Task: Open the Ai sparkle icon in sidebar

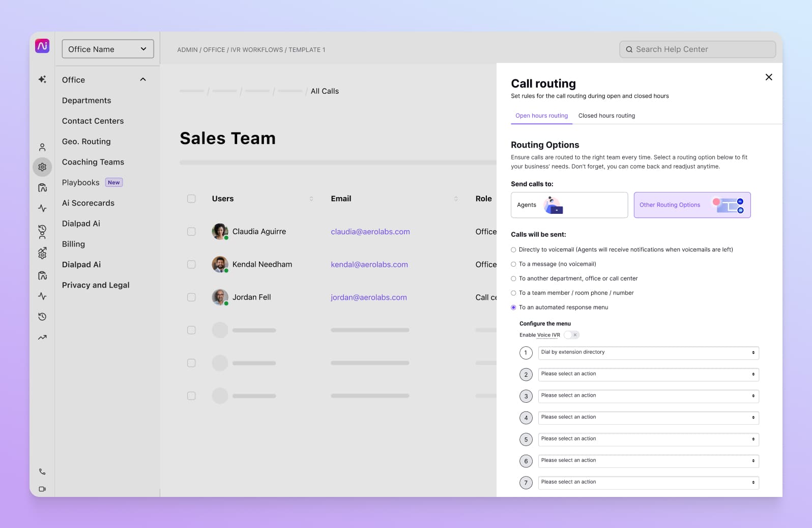Action: pos(42,79)
